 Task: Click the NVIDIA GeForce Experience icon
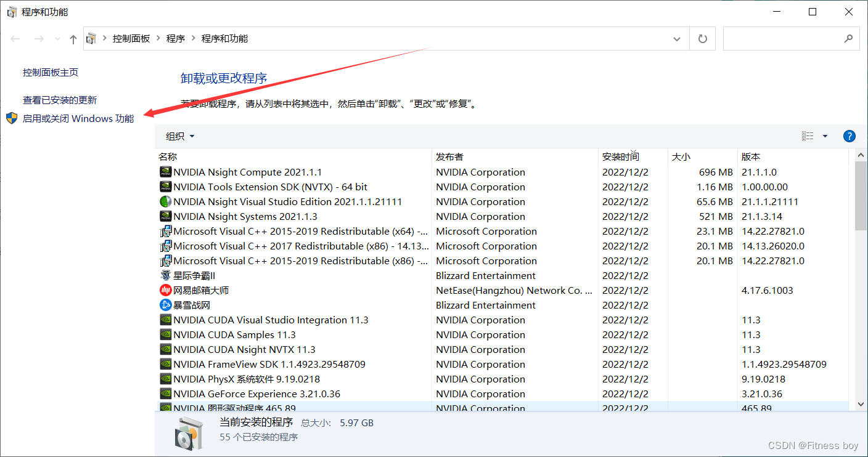pyautogui.click(x=165, y=394)
